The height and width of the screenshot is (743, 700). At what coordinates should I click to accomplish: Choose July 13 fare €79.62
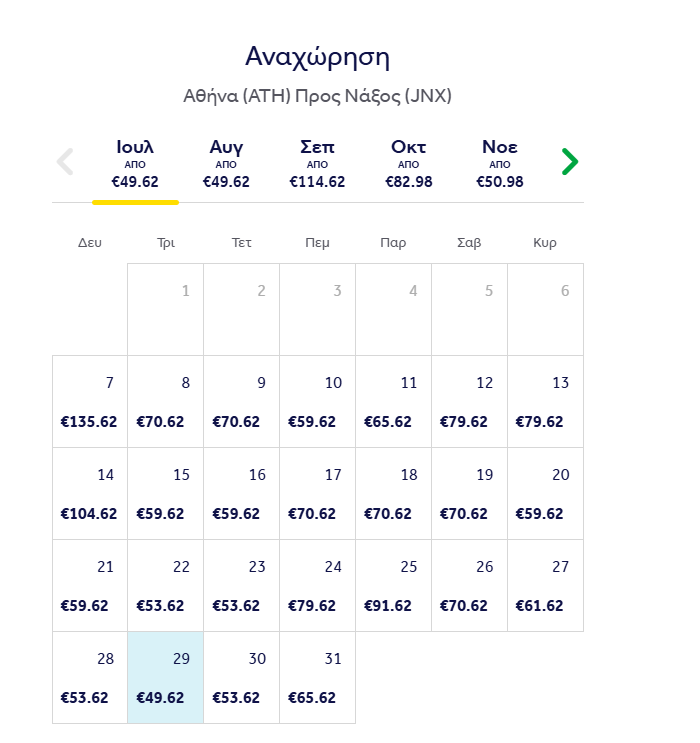(x=545, y=401)
